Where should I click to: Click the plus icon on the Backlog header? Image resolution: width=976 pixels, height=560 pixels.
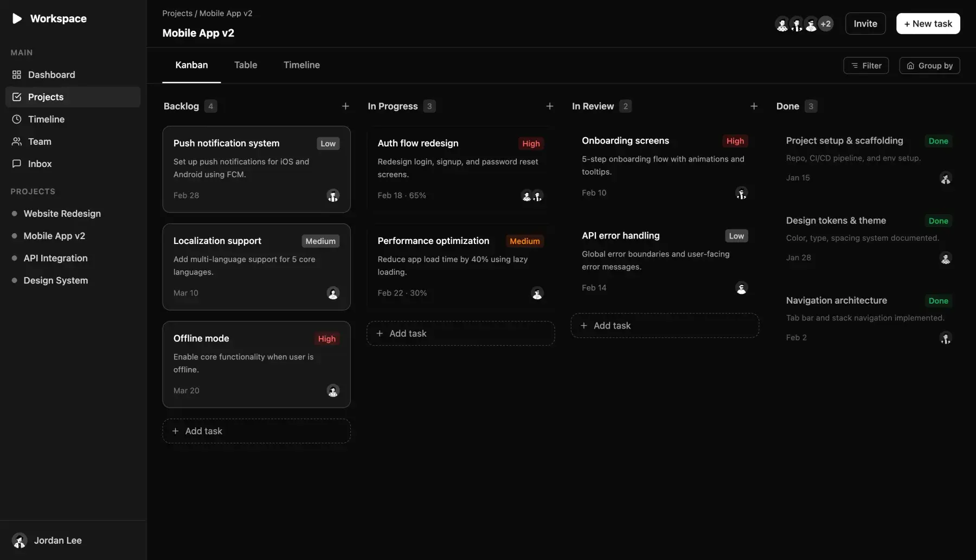346,106
